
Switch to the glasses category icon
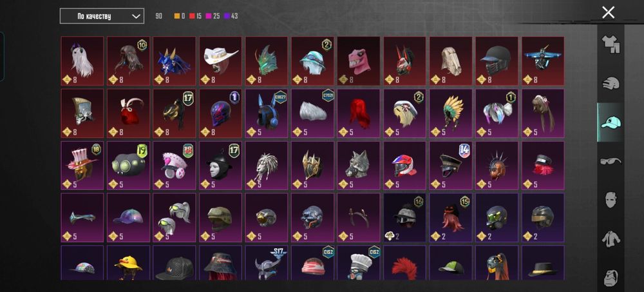[x=611, y=161]
